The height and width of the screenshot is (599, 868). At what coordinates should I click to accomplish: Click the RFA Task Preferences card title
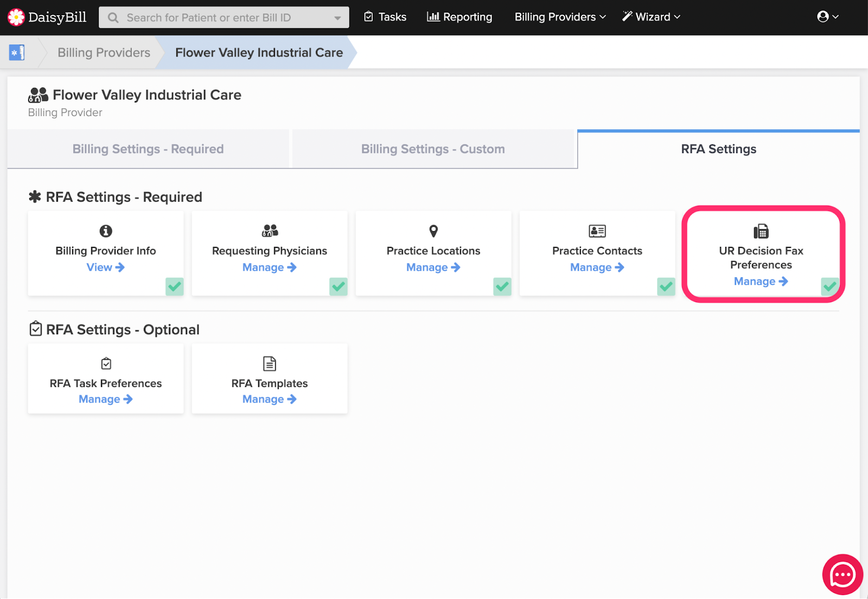106,383
